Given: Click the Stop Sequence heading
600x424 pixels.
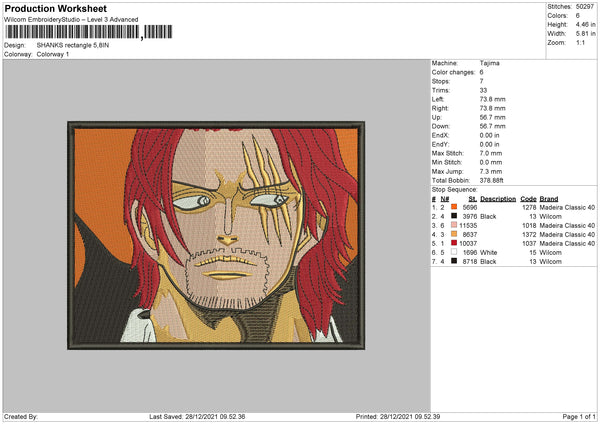Looking at the screenshot, I should [x=455, y=189].
